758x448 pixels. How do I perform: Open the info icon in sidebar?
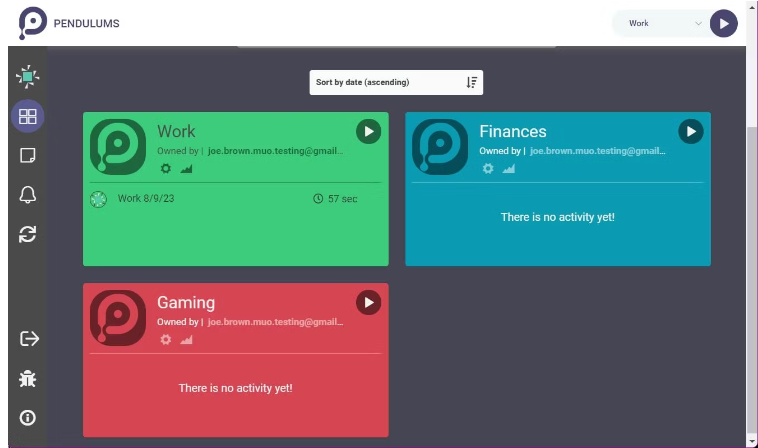coord(28,418)
